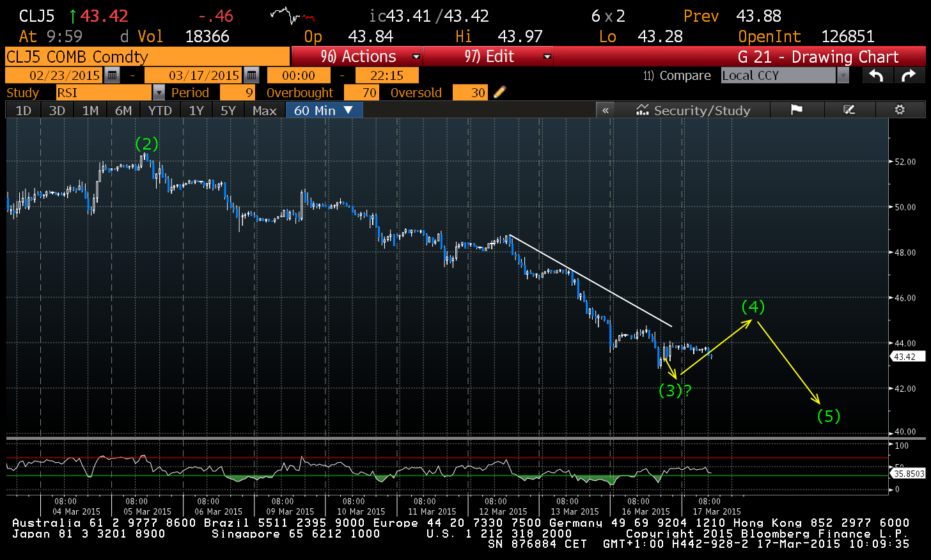The width and height of the screenshot is (931, 560).
Task: Select the 1D time range tab
Action: (24, 111)
